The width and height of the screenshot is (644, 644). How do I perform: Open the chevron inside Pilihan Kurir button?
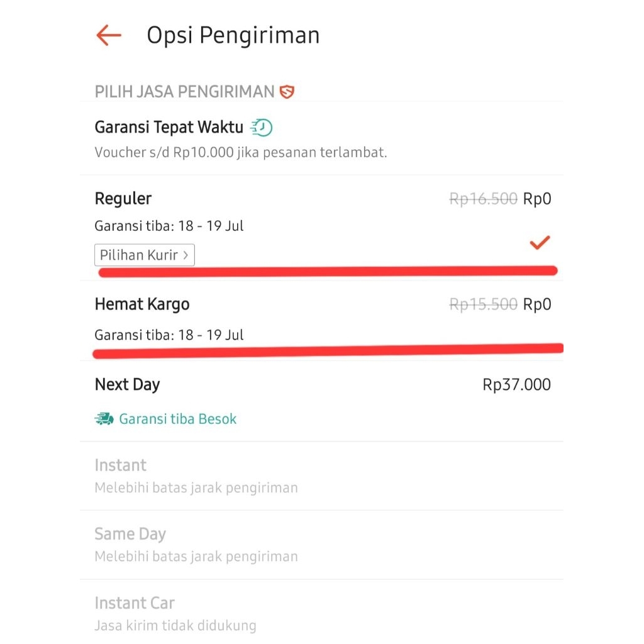click(x=185, y=255)
